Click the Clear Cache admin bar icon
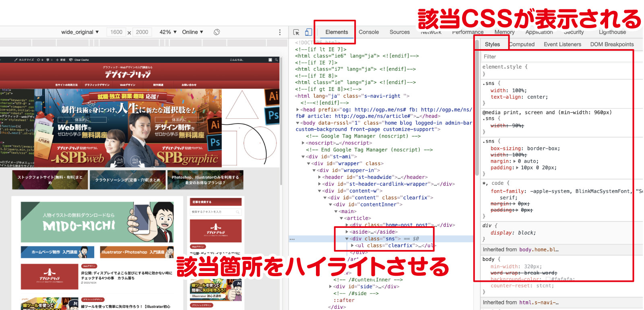The image size is (644, 310). pos(71,60)
